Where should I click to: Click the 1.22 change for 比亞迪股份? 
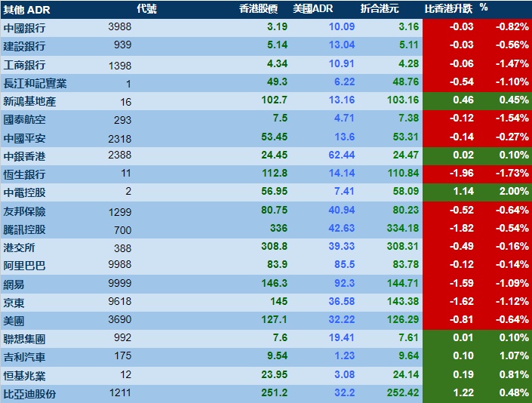pyautogui.click(x=463, y=393)
